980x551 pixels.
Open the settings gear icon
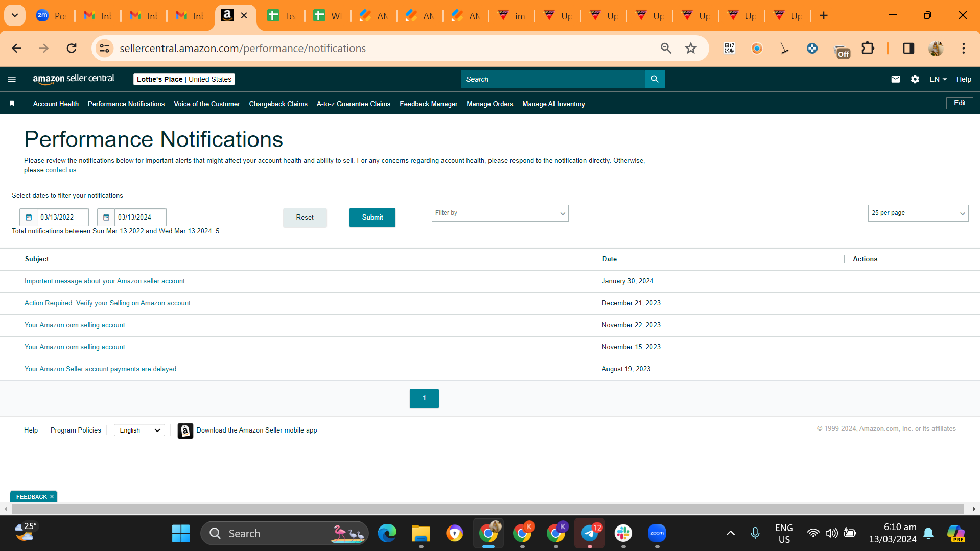pos(915,79)
